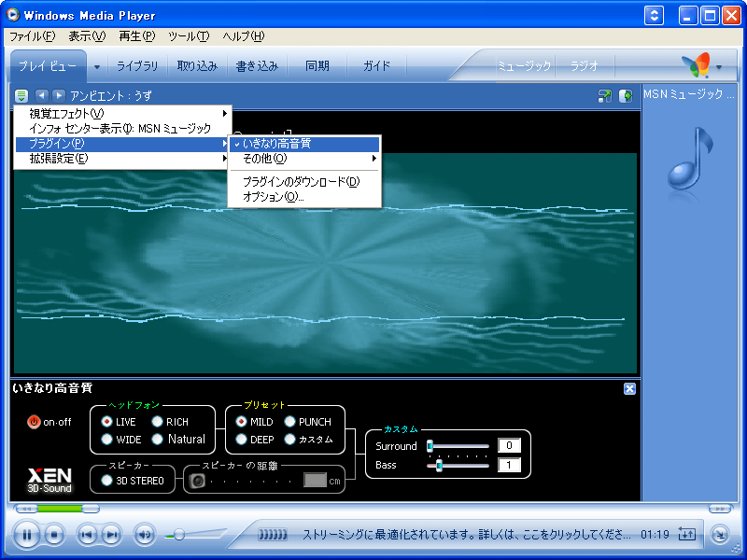The image size is (747, 560).
Task: Click the blue music note image
Action: (x=690, y=159)
